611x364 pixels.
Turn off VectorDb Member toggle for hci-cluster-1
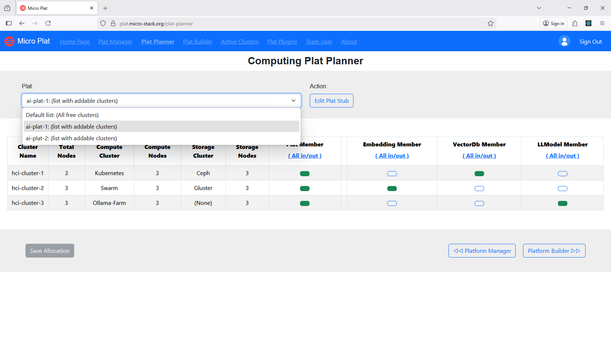pyautogui.click(x=479, y=173)
